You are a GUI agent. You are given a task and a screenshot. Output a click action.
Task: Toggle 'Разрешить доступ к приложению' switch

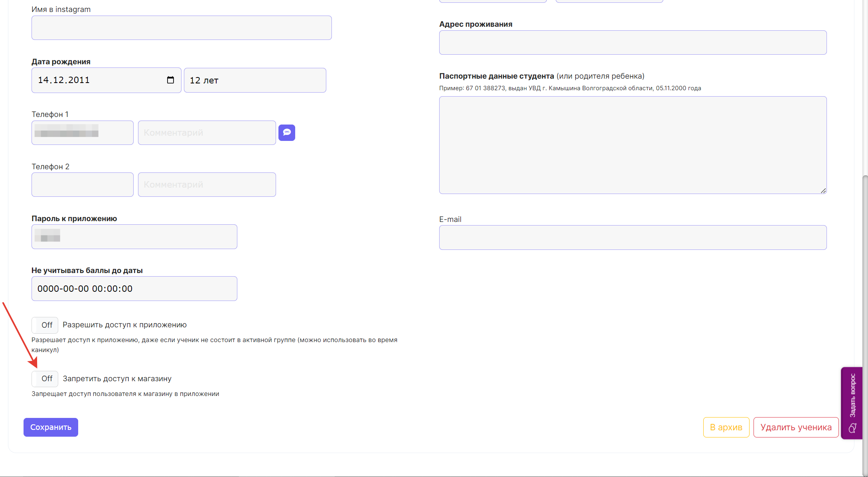[45, 325]
